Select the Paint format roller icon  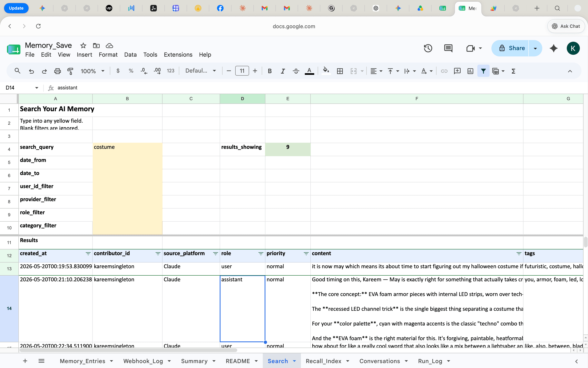coord(70,71)
